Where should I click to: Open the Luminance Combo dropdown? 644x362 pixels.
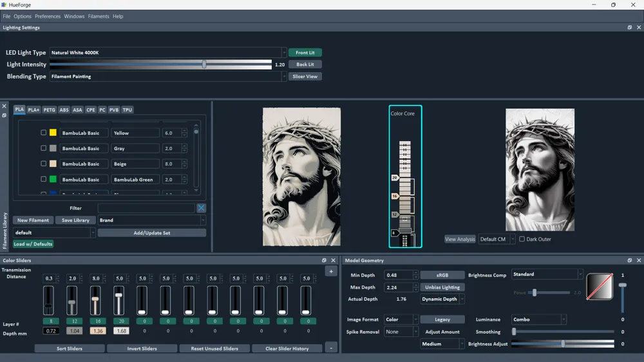click(x=539, y=319)
